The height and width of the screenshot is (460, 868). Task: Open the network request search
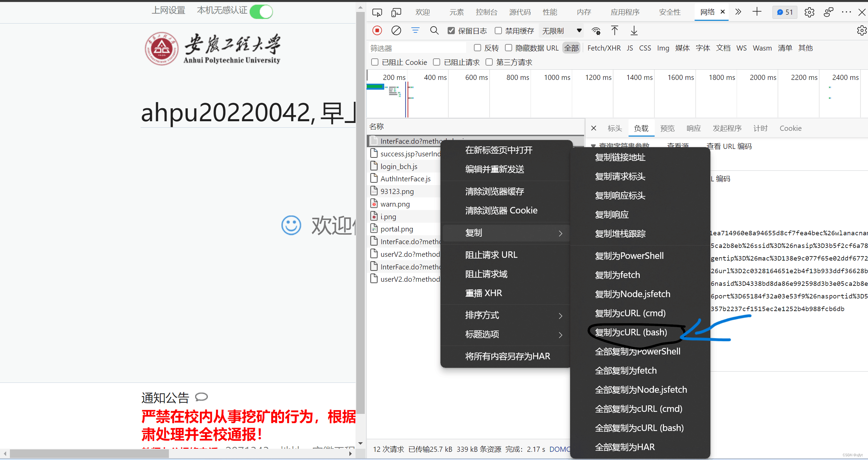434,30
